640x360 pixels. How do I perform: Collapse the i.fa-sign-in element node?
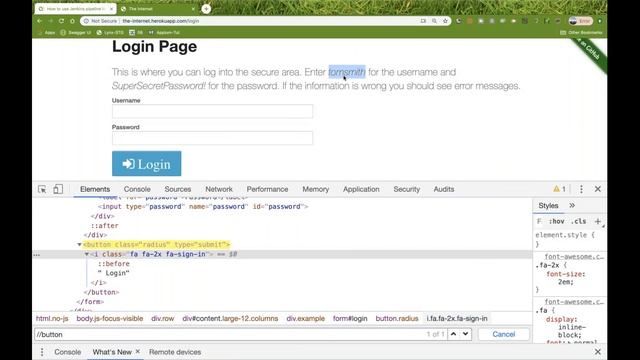click(87, 254)
